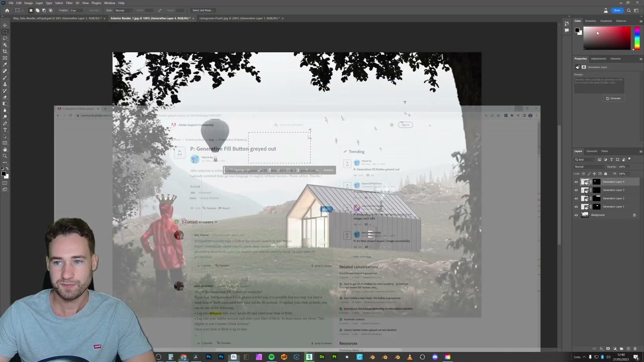The width and height of the screenshot is (644, 362).
Task: Open the Layers panel flyout menu
Action: [641, 152]
